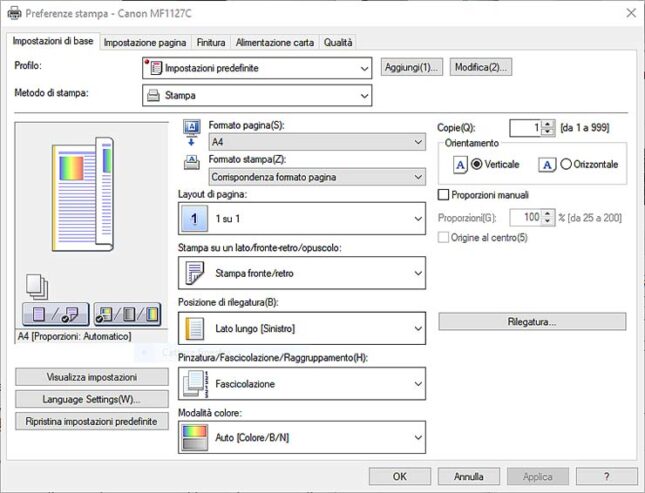
Task: Click the single-sided/duplex print icon button under preview
Action: (54, 314)
